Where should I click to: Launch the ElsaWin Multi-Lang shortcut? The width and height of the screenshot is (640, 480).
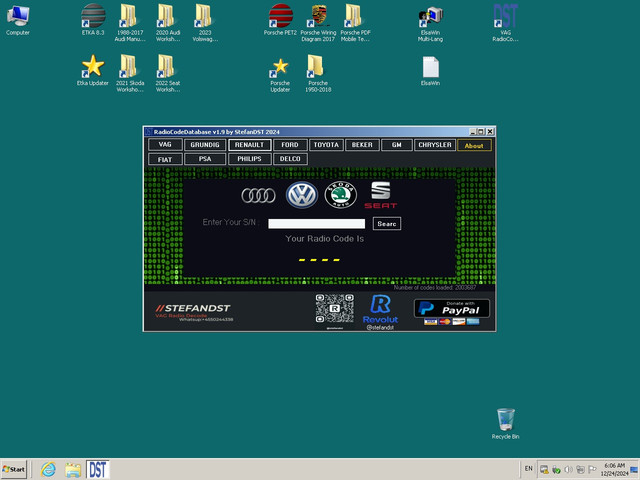(x=430, y=24)
